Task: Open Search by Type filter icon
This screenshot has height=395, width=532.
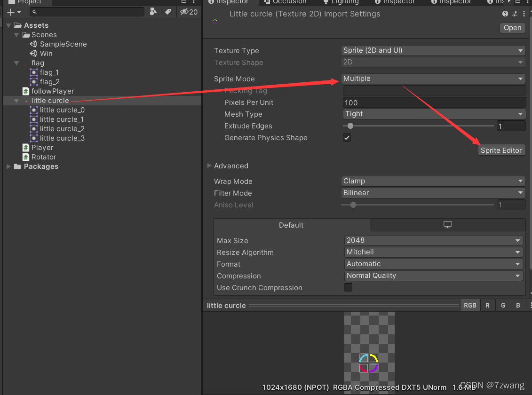Action: (x=153, y=12)
